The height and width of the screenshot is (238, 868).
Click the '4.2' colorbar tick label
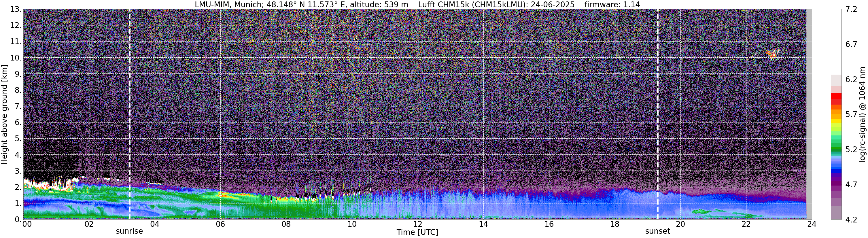(x=851, y=220)
